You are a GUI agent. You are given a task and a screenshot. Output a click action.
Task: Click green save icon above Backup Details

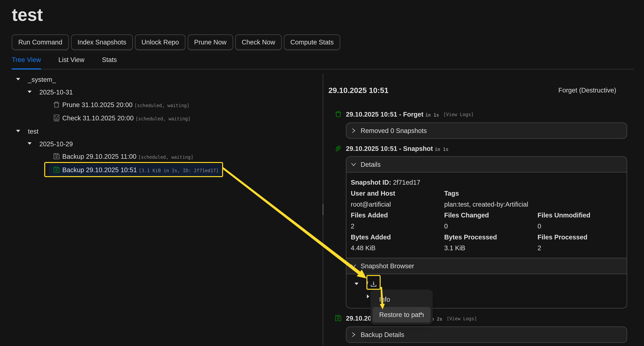click(x=338, y=318)
